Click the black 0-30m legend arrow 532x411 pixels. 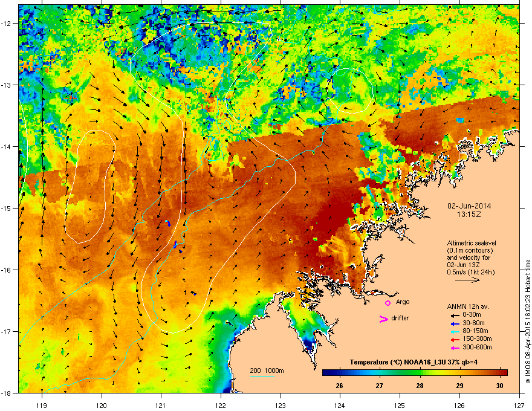455,315
